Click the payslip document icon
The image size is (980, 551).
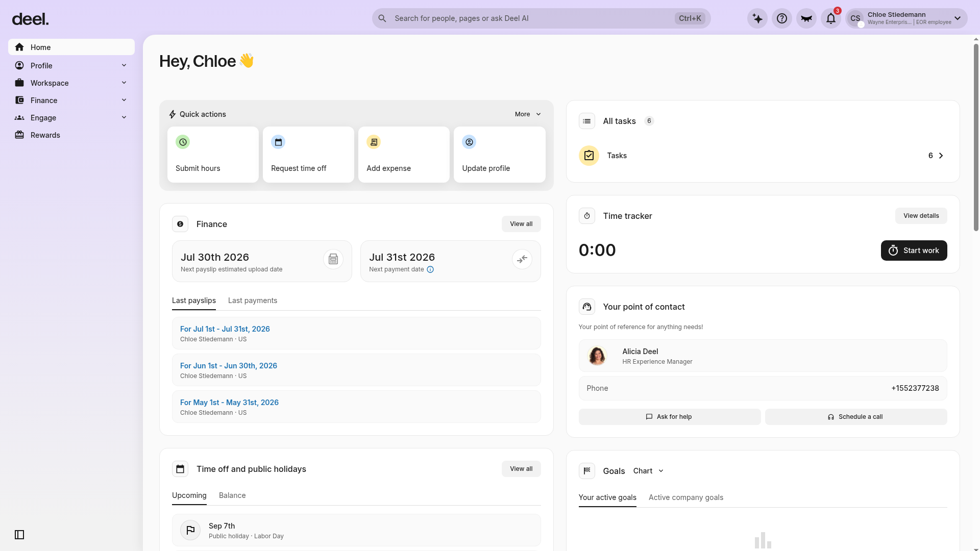pyautogui.click(x=333, y=259)
